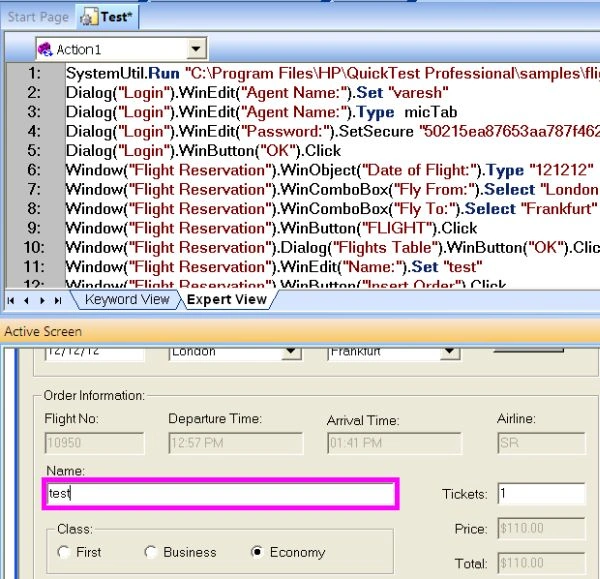Select the Business class radio button
The width and height of the screenshot is (600, 579).
point(150,552)
